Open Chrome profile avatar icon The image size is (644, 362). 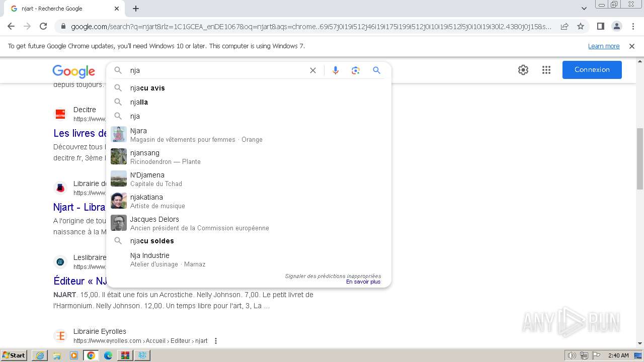point(617,26)
